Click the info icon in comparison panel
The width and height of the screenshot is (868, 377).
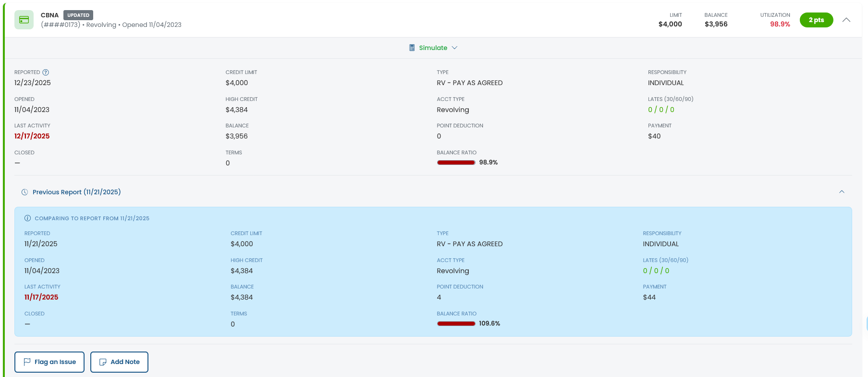coord(27,218)
